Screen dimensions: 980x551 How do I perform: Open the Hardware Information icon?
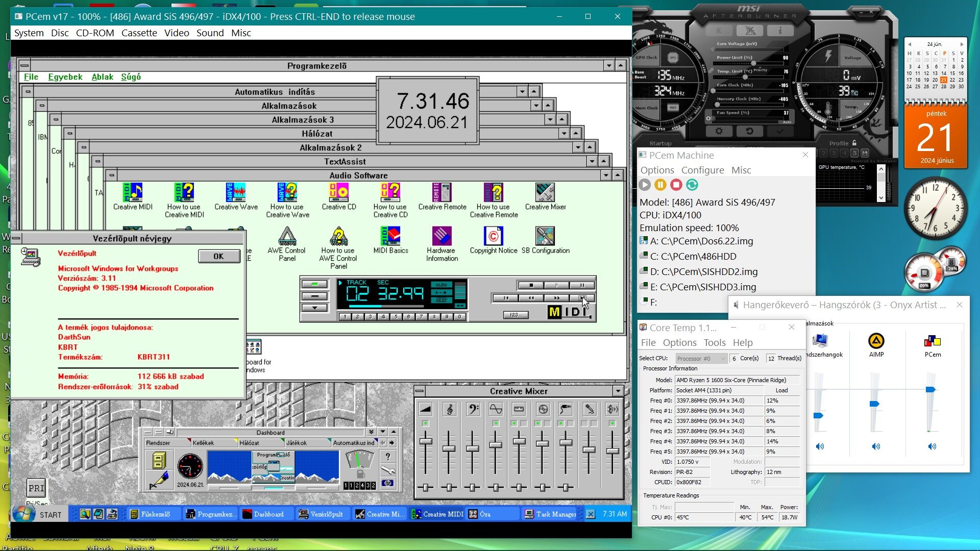[x=442, y=244]
